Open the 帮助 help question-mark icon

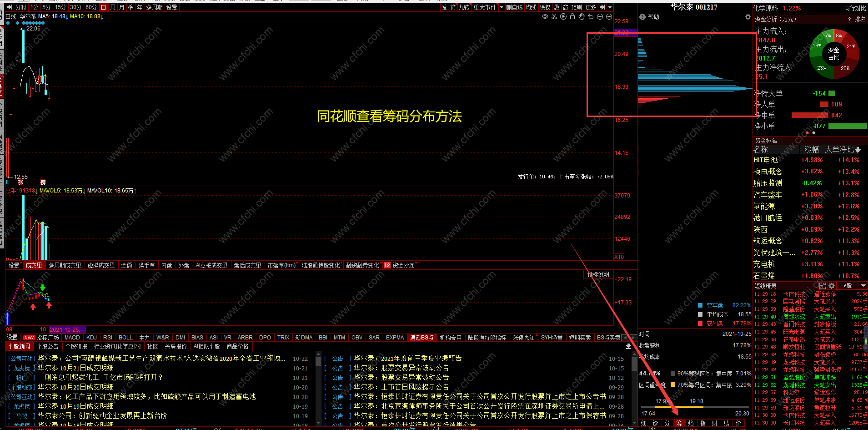point(642,17)
